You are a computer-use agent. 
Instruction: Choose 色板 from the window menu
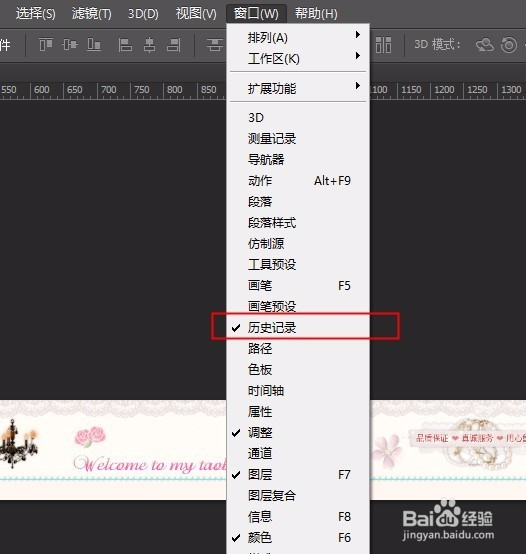(298, 370)
